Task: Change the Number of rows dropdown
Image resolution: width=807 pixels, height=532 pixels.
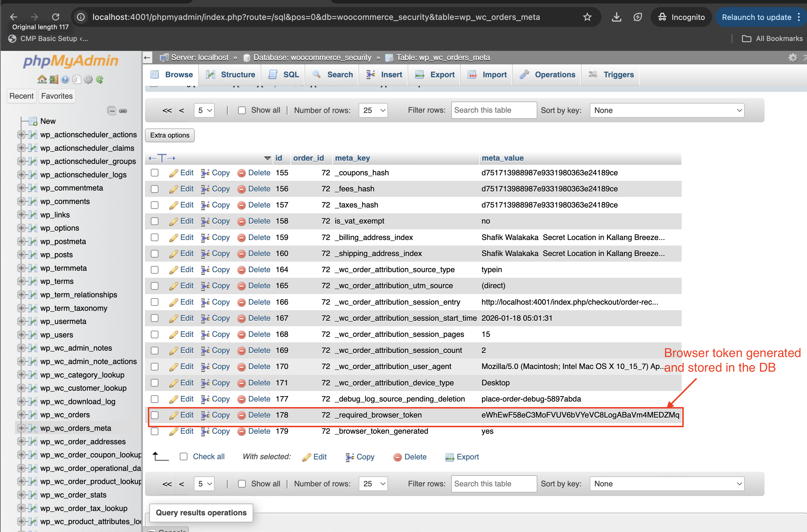Action: click(x=373, y=110)
